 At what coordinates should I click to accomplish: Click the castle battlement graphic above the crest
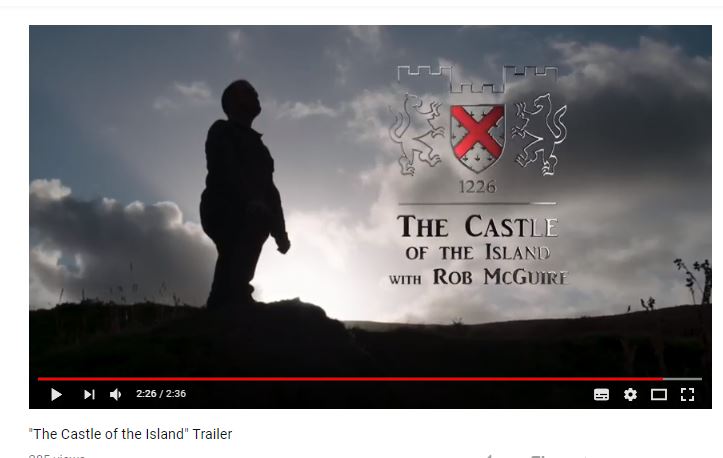pos(478,79)
